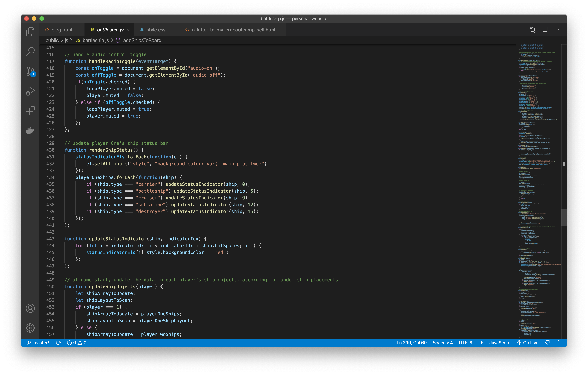
Task: Click the vertical scrollbar thumb
Action: pos(564,218)
